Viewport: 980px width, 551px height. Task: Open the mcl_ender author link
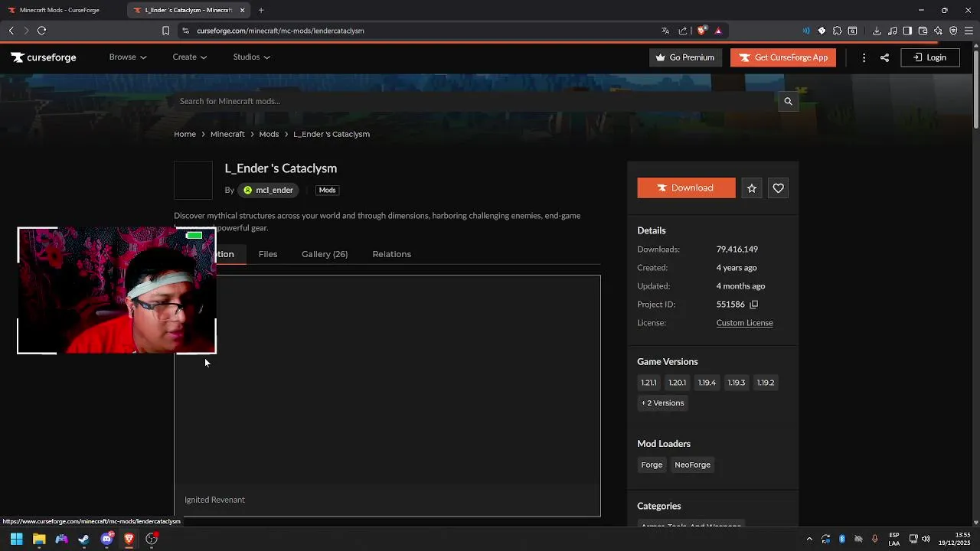pyautogui.click(x=268, y=190)
